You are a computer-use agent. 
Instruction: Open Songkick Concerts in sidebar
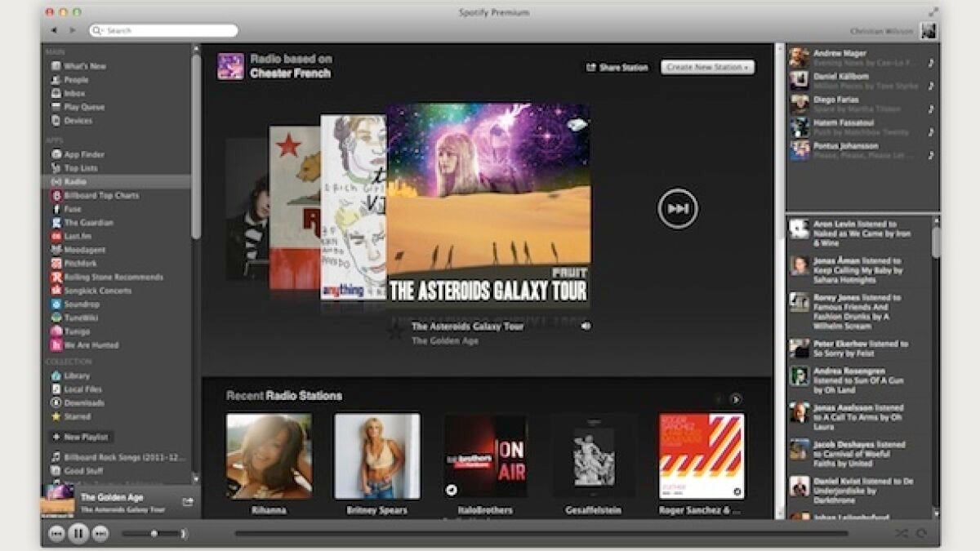pyautogui.click(x=97, y=291)
